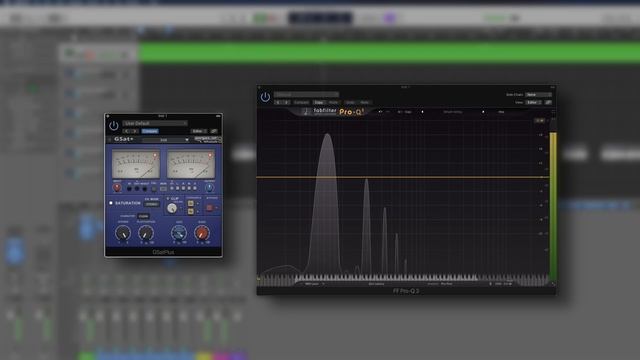
Task: Toggle the red Bypass button in GSat+
Action: (210, 208)
